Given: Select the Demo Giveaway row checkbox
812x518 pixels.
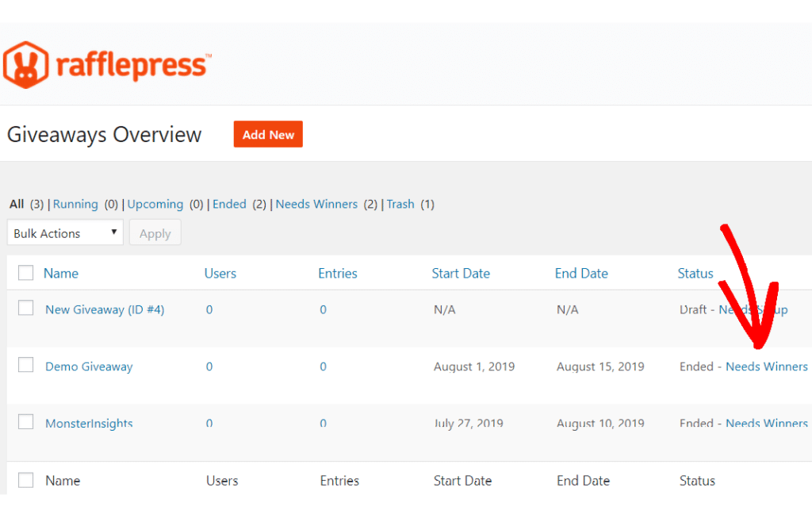Looking at the screenshot, I should pos(26,365).
